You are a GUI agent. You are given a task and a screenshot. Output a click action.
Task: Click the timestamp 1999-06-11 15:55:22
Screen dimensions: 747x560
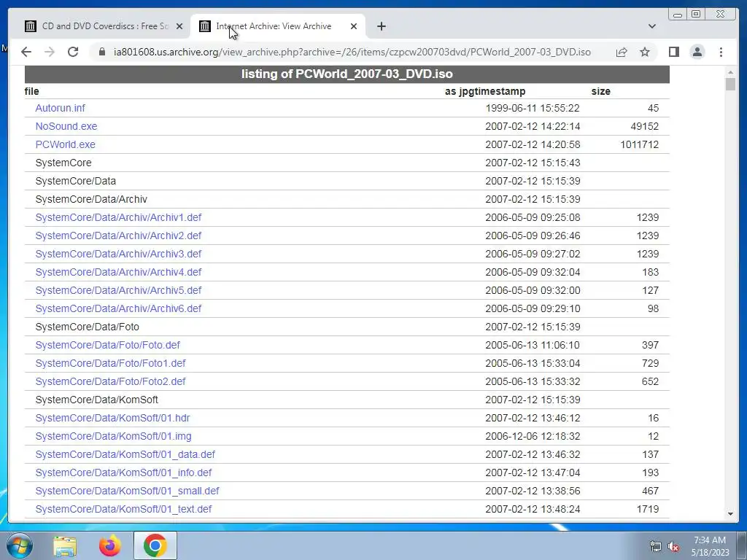coord(532,108)
